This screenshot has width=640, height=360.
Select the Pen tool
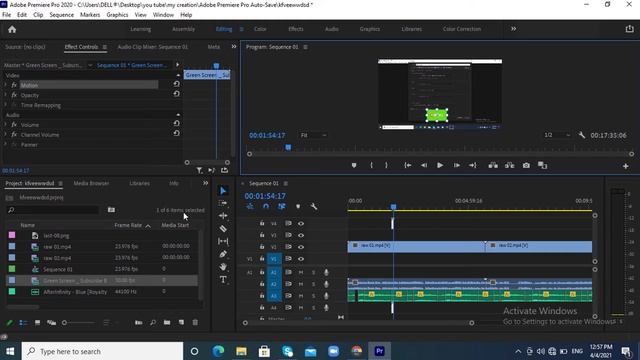(223, 254)
